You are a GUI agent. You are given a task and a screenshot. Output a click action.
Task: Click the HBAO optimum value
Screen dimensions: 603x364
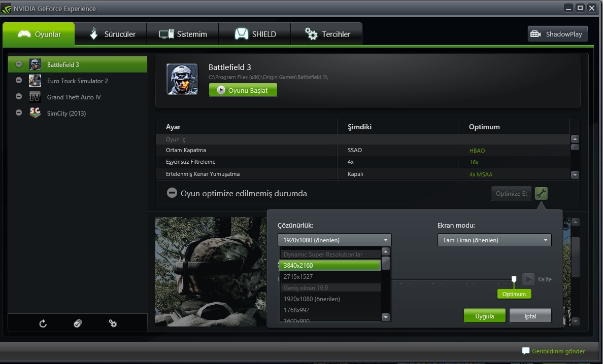(x=477, y=151)
